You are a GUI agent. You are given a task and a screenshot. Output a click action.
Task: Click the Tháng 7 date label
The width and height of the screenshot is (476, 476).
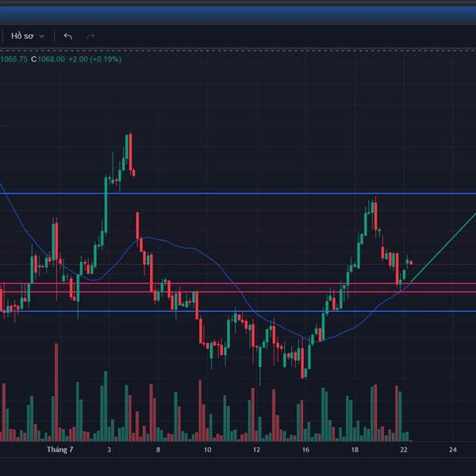[60, 450]
